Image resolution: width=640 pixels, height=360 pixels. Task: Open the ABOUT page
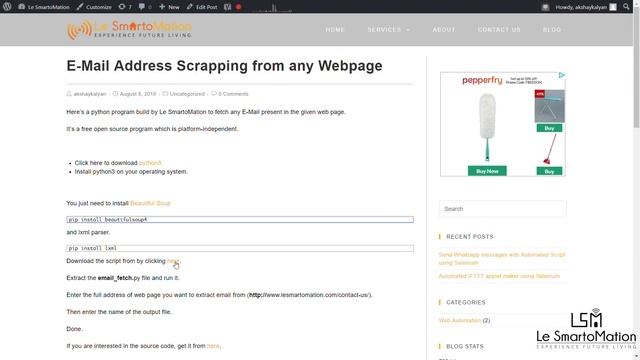tap(444, 30)
